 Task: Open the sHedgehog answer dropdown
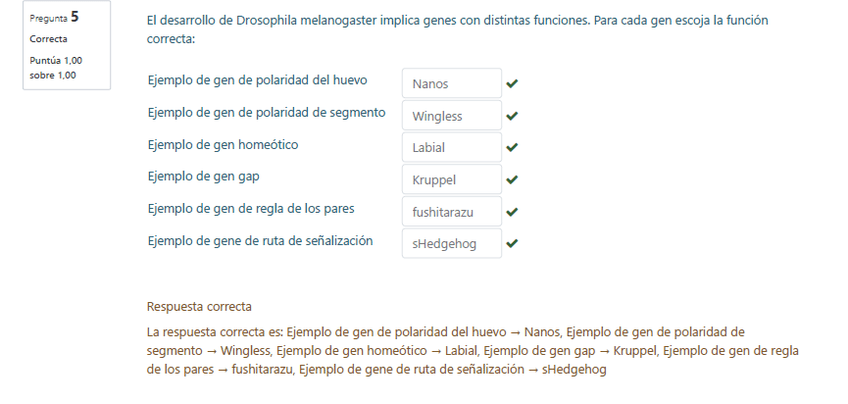(x=451, y=243)
